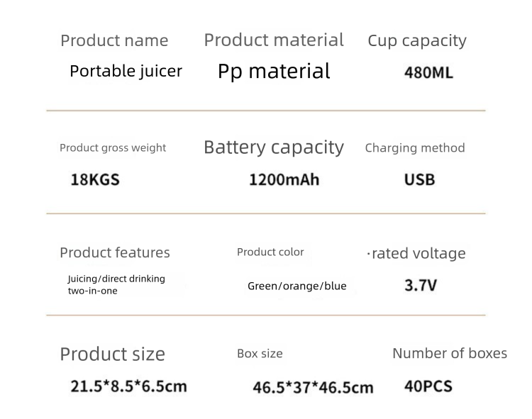
Task: Click the 'Product gross weight' label
Action: [x=113, y=147]
